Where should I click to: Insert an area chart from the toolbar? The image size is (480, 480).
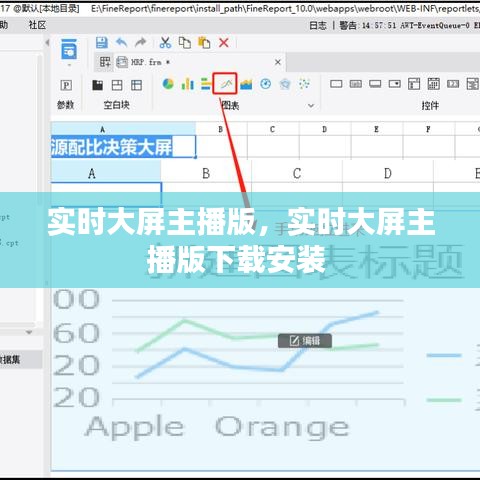(x=246, y=84)
